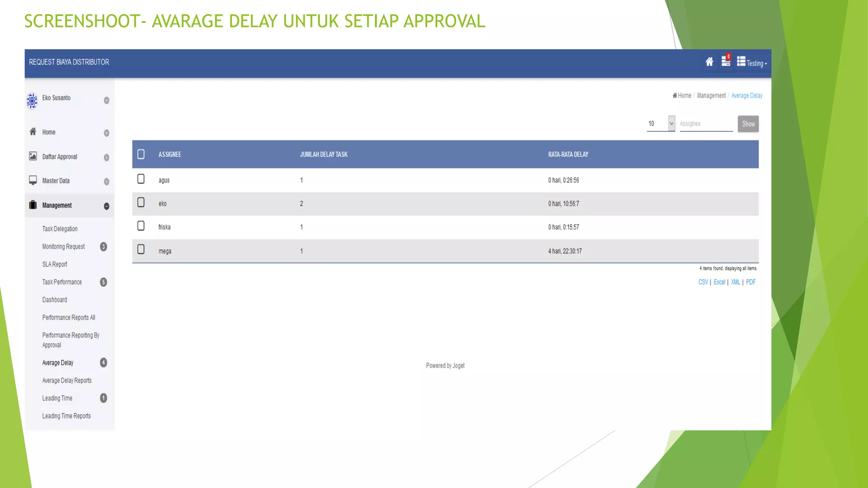Open the Testing apps menu dropdown
868x488 pixels.
tap(752, 63)
